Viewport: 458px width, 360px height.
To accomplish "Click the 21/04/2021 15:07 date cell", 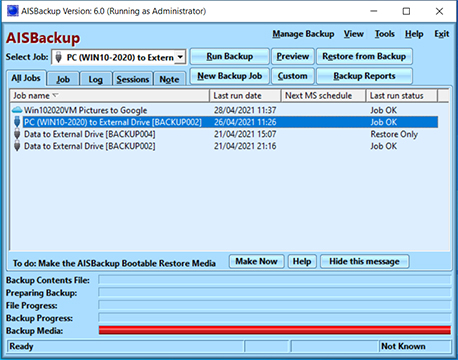I will click(x=245, y=134).
